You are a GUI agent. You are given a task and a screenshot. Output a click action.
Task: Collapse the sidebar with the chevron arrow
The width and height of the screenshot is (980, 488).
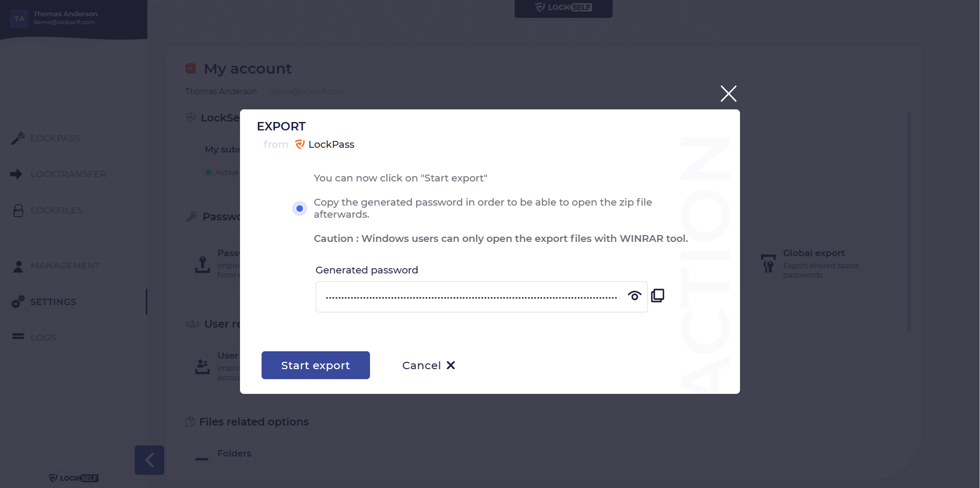(x=149, y=460)
